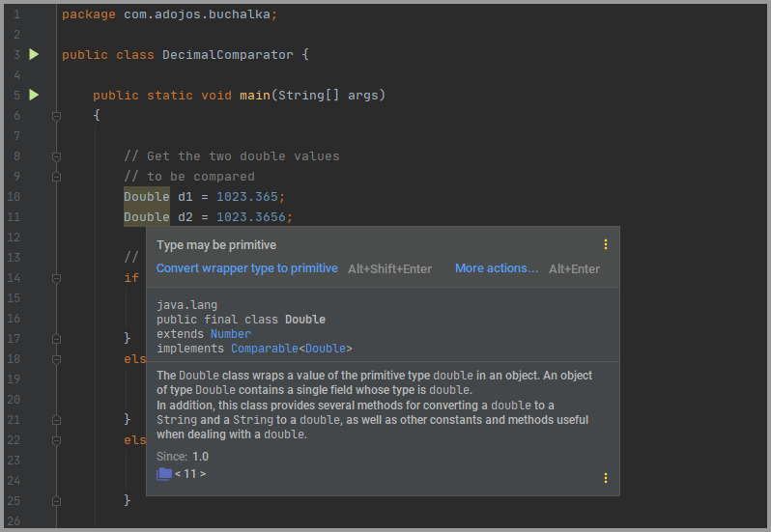Collapse the else block at line 22
Screen dimensions: 771x532
click(56, 440)
